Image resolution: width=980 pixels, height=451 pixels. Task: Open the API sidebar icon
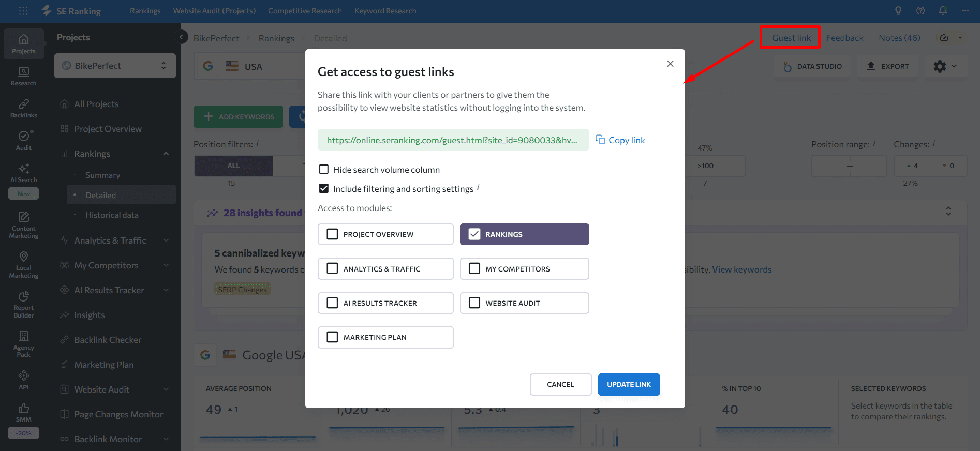point(24,380)
